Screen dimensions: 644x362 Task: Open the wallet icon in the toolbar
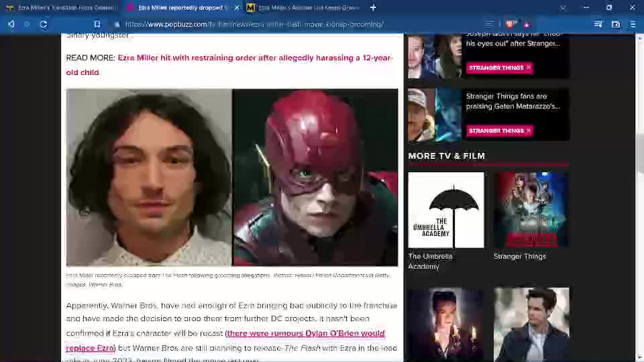point(616,24)
